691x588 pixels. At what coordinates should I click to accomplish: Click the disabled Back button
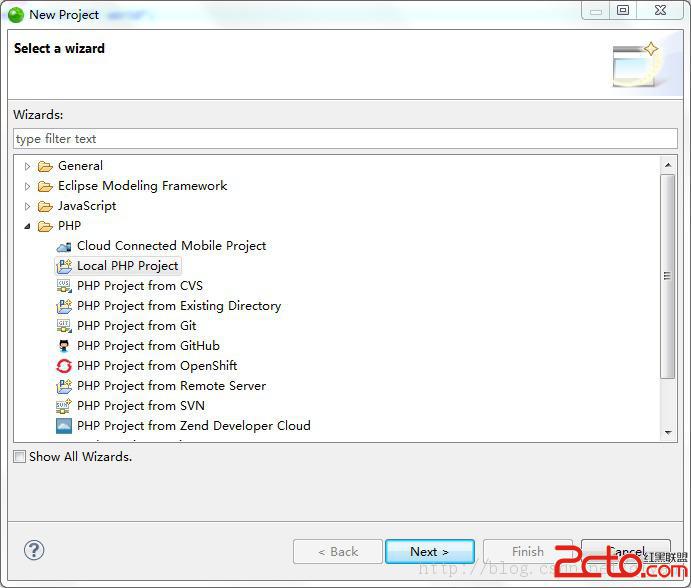338,551
